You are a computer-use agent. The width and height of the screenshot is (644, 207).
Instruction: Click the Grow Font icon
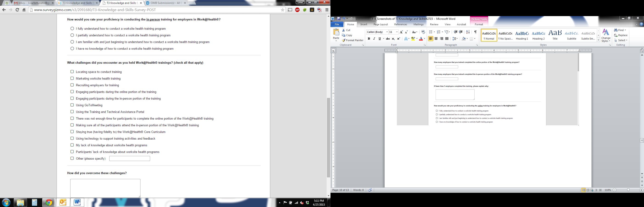401,32
